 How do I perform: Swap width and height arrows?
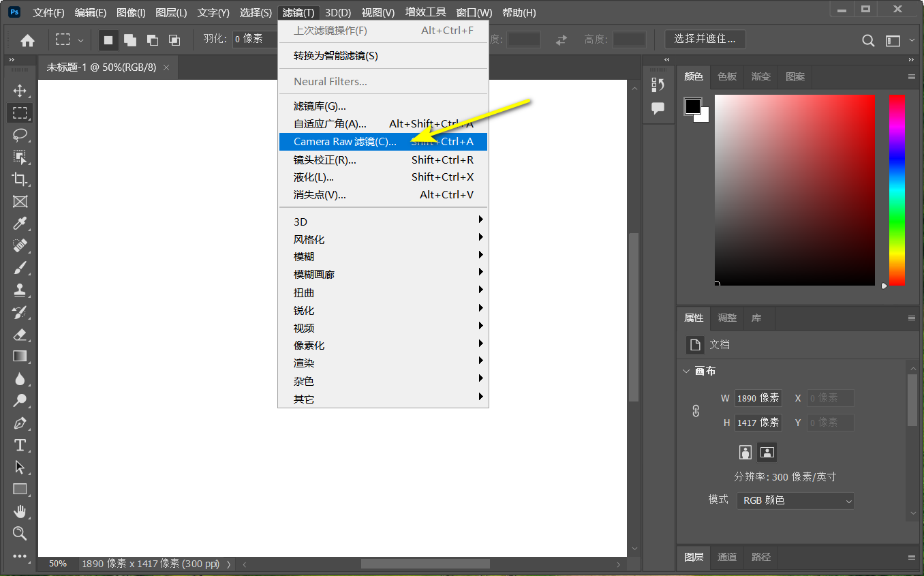[x=561, y=40]
